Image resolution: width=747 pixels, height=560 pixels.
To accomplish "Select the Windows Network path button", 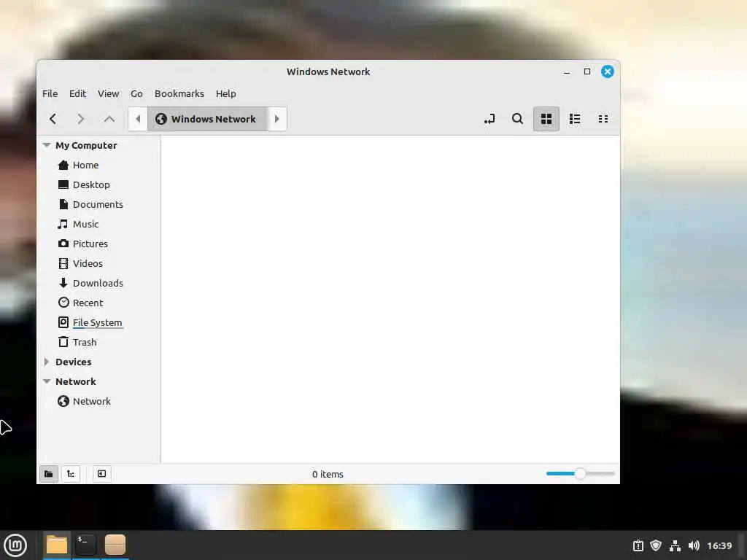I will pos(206,119).
